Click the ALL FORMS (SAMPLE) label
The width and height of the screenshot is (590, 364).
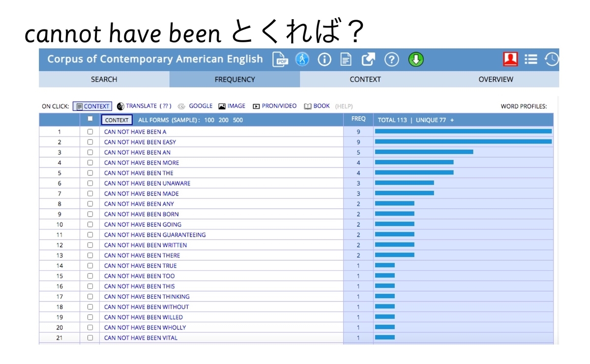(x=169, y=120)
